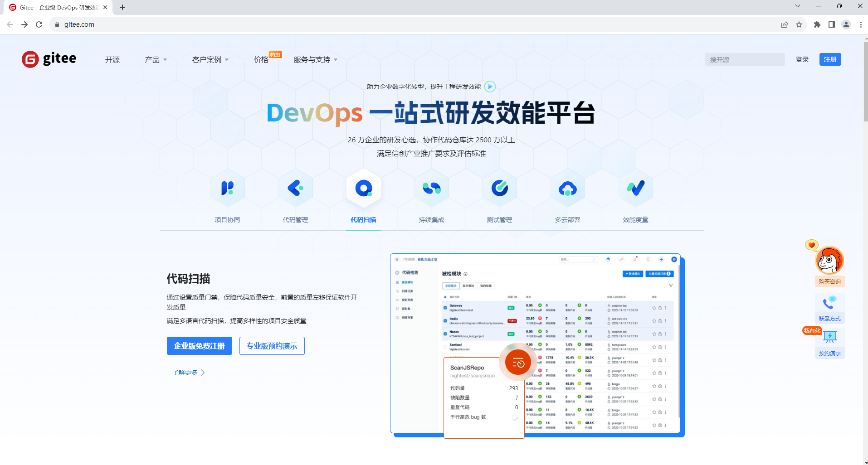Image resolution: width=868 pixels, height=465 pixels.
Task: View the site lock security info
Action: point(57,24)
